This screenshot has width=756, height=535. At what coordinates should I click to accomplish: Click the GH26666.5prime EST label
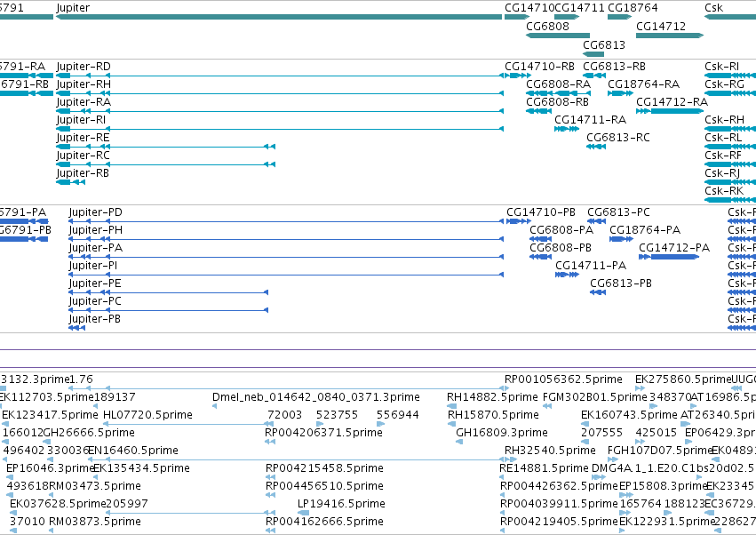pyautogui.click(x=89, y=433)
